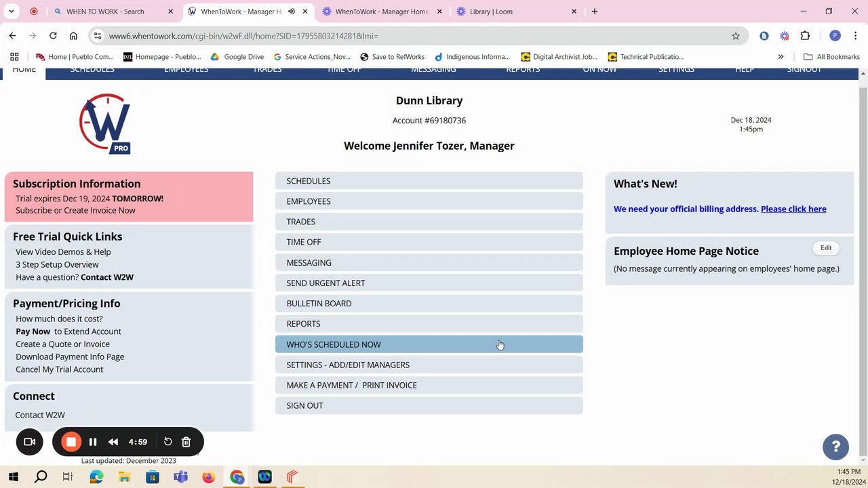Select WHO'S SCHEDULED NOW
Image resolution: width=868 pixels, height=488 pixels.
(x=429, y=344)
